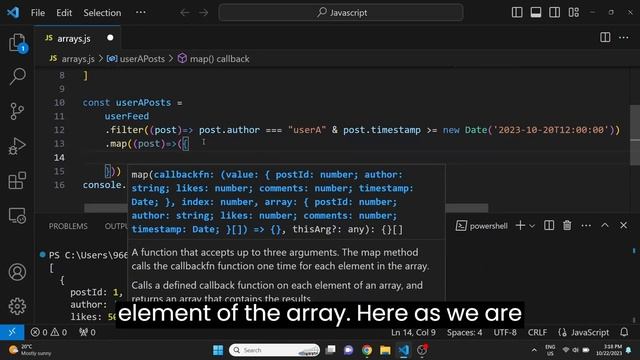Switch to the PROBLEMS panel tab
This screenshot has height=360, width=640.
point(68,226)
